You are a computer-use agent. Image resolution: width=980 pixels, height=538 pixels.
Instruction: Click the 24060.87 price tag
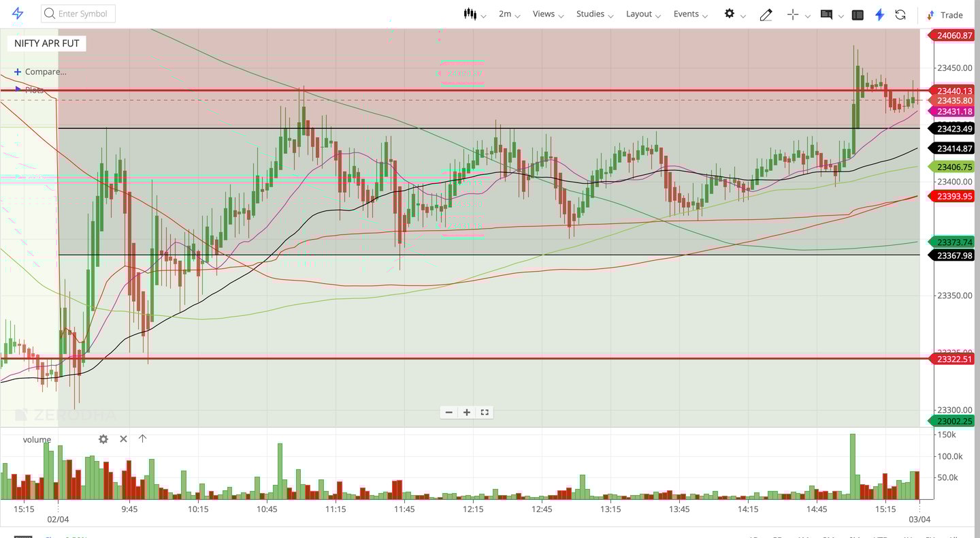point(951,35)
